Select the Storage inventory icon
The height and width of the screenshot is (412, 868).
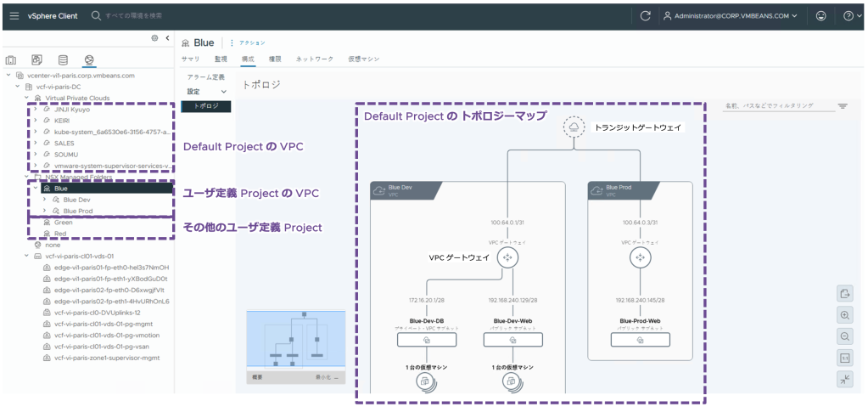click(62, 59)
